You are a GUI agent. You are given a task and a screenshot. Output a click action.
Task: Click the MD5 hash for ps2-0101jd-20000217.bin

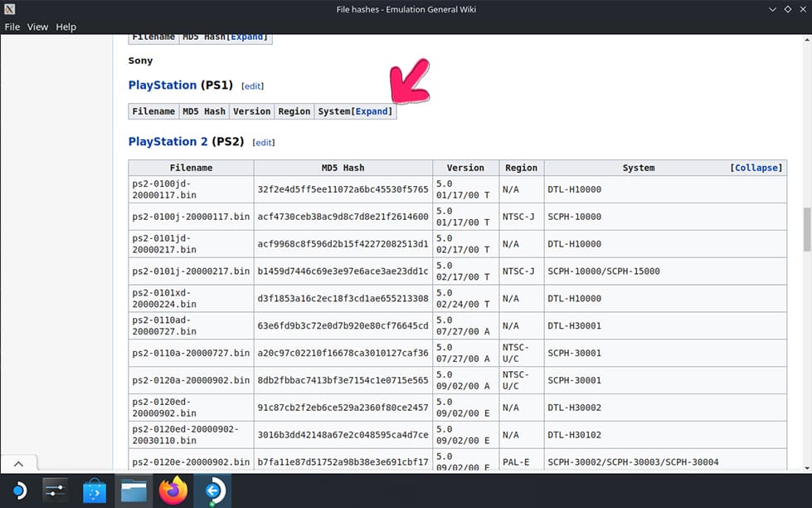coord(343,244)
